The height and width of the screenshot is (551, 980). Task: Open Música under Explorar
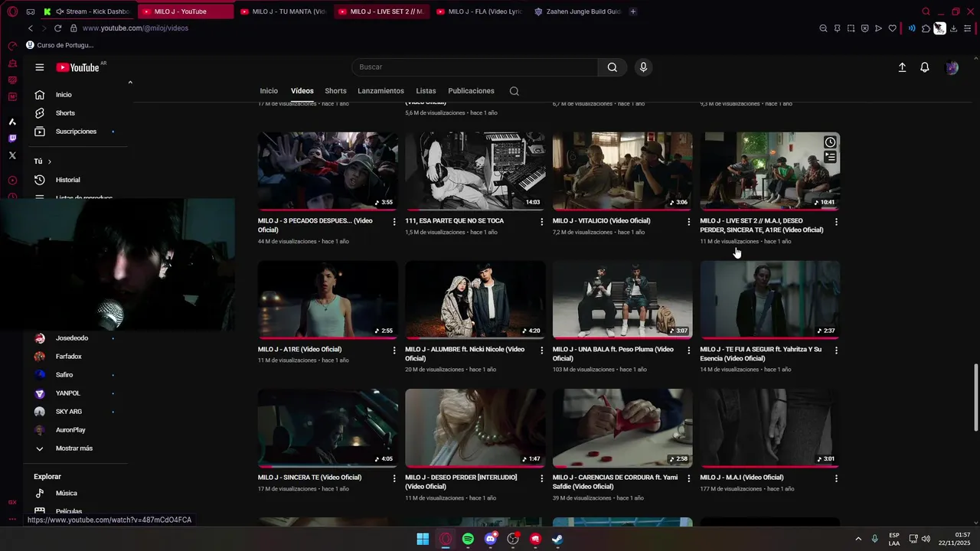tap(66, 494)
